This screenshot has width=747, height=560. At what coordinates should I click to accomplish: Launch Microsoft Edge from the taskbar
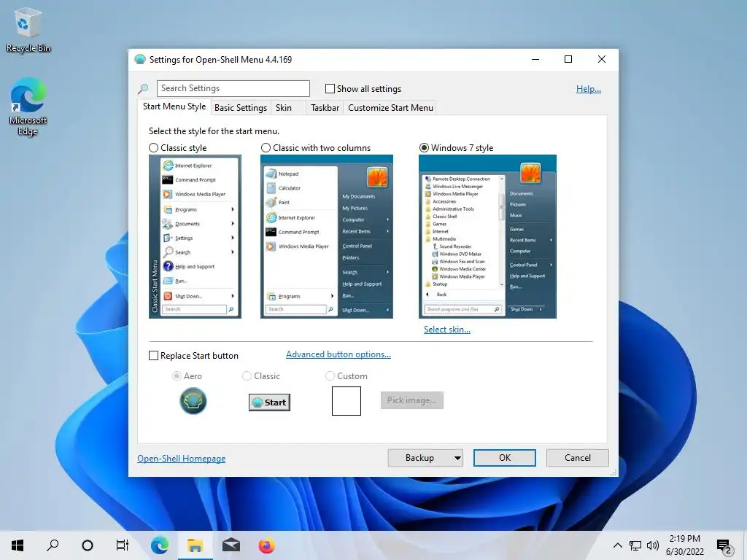pyautogui.click(x=160, y=545)
